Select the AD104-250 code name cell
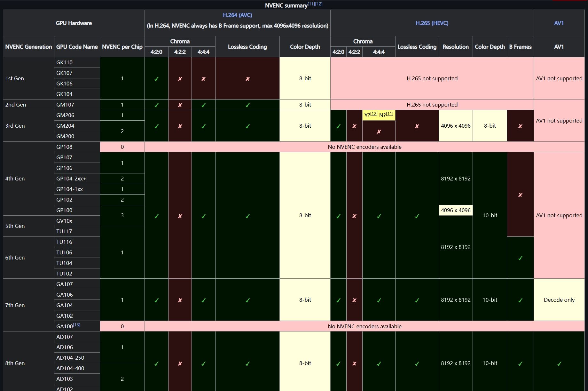The height and width of the screenshot is (391, 588). pyautogui.click(x=77, y=358)
